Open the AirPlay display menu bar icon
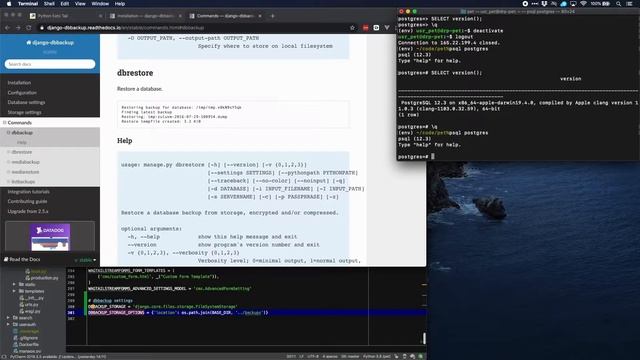640x360 pixels. tap(573, 4)
